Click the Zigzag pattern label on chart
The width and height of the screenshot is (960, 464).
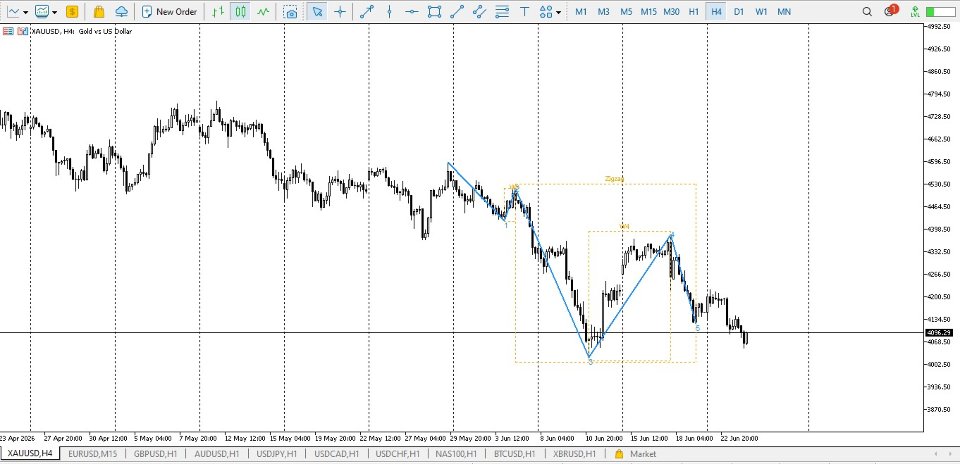click(615, 179)
